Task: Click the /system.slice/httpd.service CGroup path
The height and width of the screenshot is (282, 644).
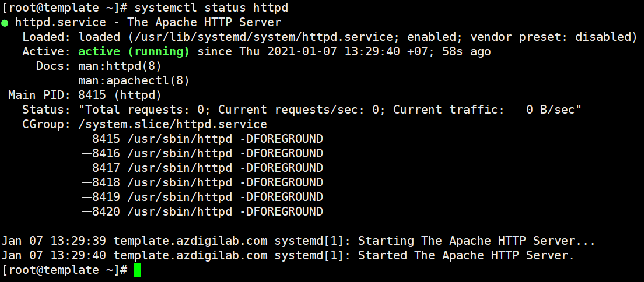Action: tap(173, 125)
